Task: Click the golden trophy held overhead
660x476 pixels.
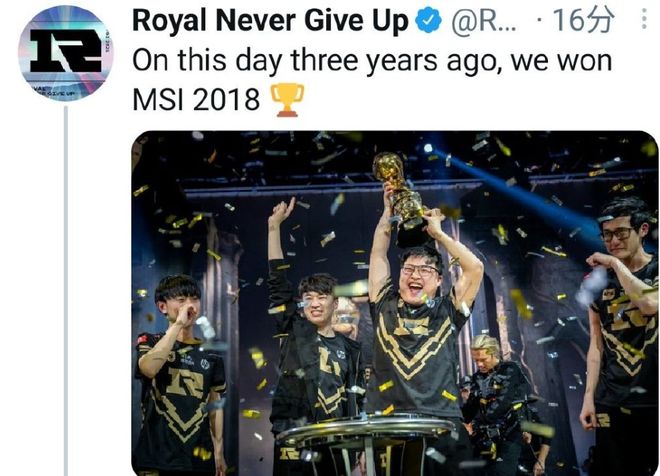Action: click(400, 190)
